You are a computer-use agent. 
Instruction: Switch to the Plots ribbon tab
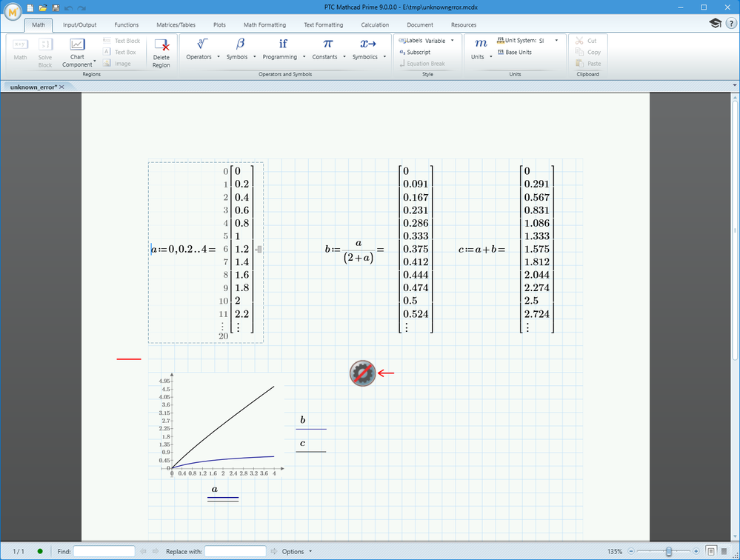(219, 25)
